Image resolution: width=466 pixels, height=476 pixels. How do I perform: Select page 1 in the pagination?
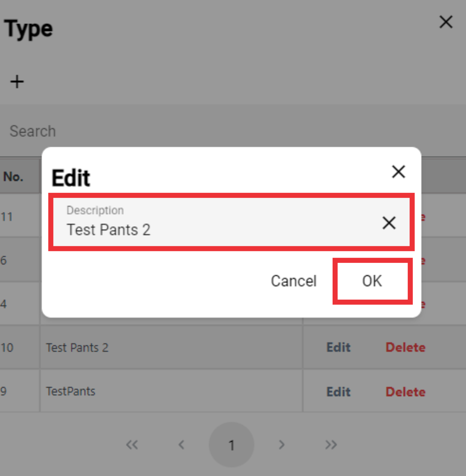(231, 445)
